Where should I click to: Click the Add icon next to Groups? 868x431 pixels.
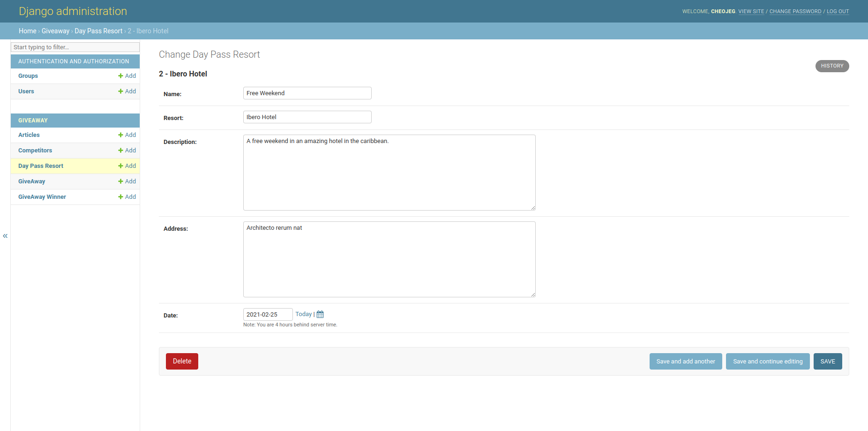click(x=127, y=76)
